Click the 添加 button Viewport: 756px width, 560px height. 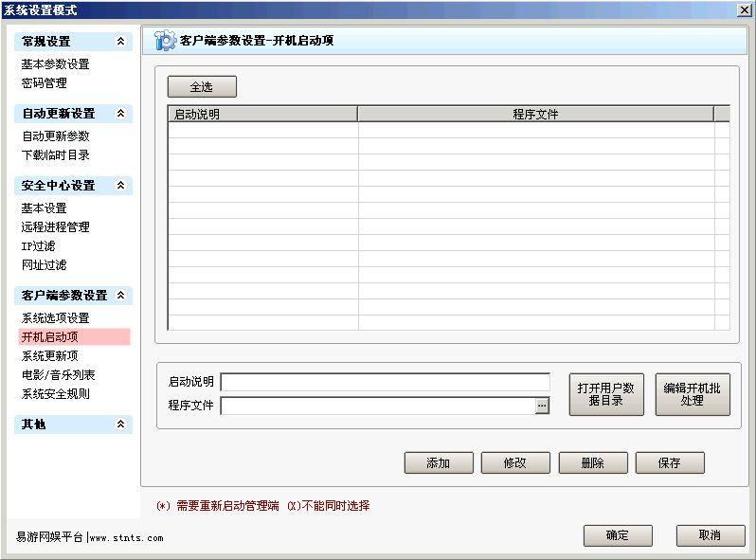tap(439, 463)
